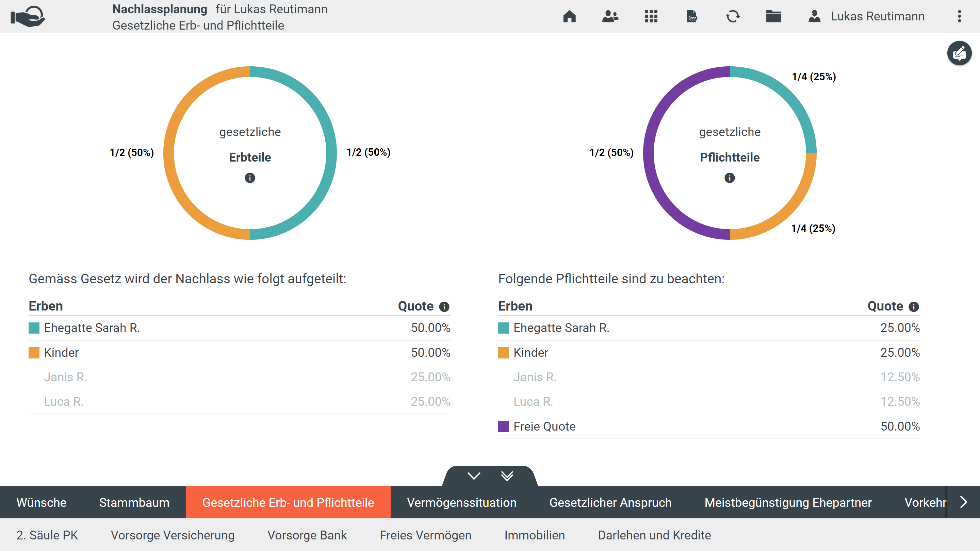Collapse navigation with single chevron down
Viewport: 980px width, 551px height.
pos(474,476)
